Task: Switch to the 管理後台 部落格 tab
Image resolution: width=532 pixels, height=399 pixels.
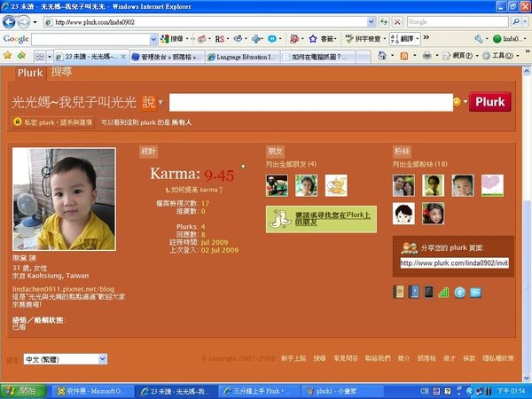Action: [167, 57]
